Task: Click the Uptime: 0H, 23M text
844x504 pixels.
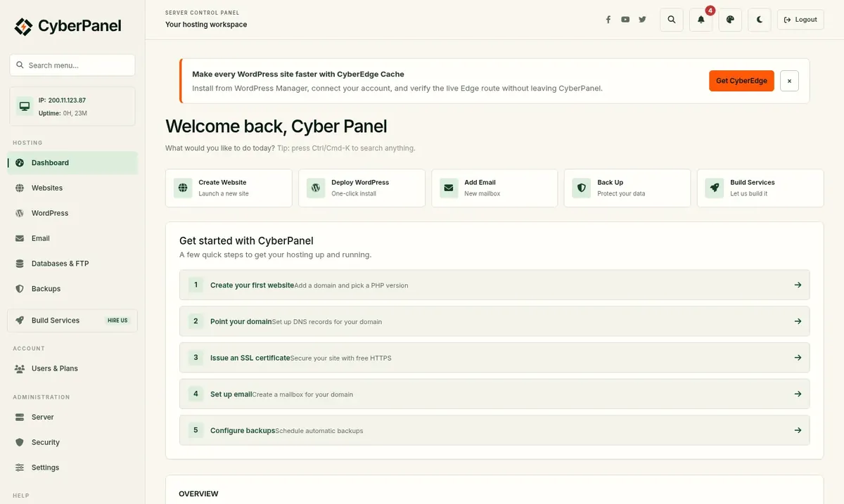Action: pyautogui.click(x=63, y=113)
